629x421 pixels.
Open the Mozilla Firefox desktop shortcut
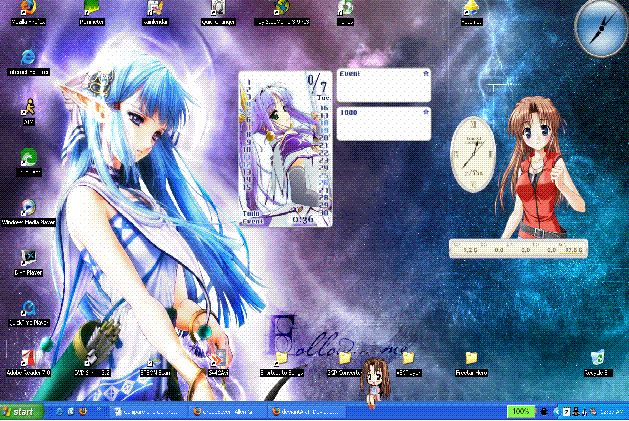[x=28, y=12]
